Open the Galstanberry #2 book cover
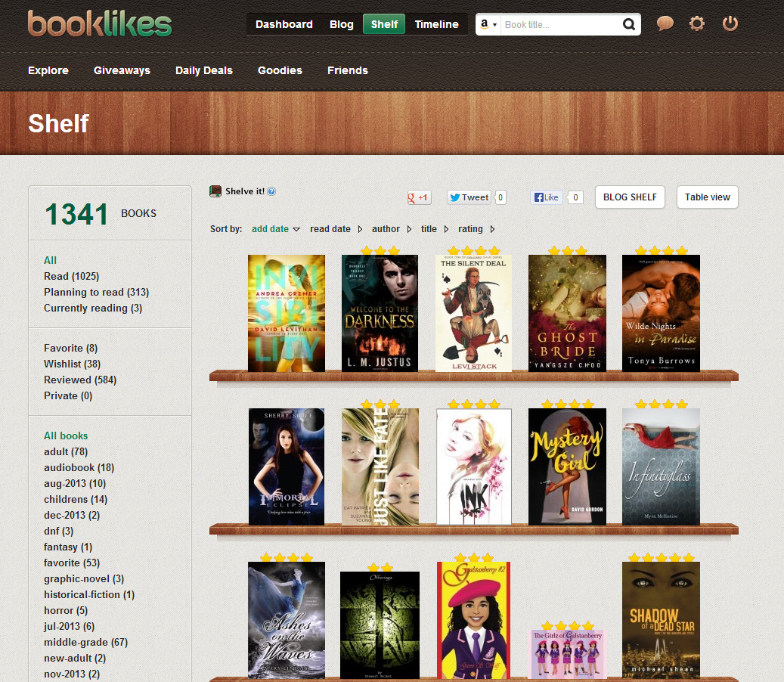 click(x=473, y=620)
